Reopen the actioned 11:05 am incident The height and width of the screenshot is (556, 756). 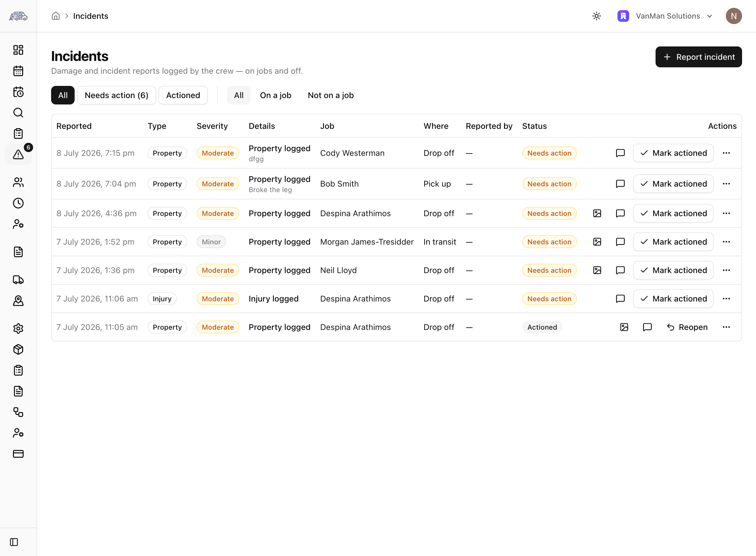click(687, 327)
